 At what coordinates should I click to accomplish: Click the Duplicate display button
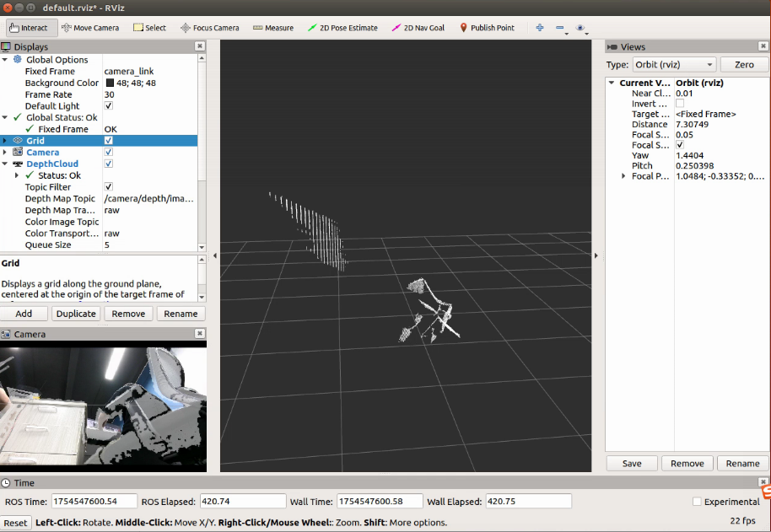(76, 314)
